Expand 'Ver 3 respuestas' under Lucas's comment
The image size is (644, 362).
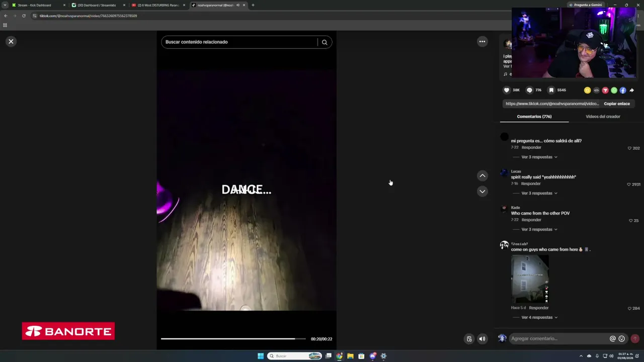coord(539,193)
